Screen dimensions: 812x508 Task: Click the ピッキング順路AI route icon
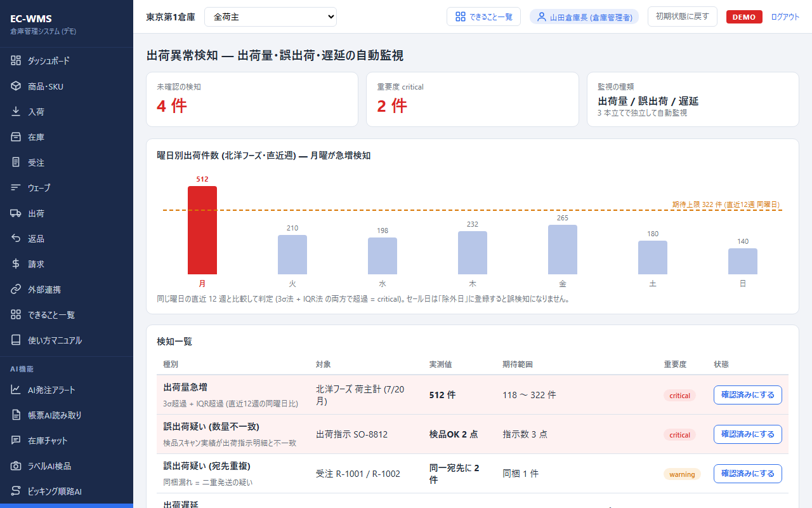coord(16,491)
